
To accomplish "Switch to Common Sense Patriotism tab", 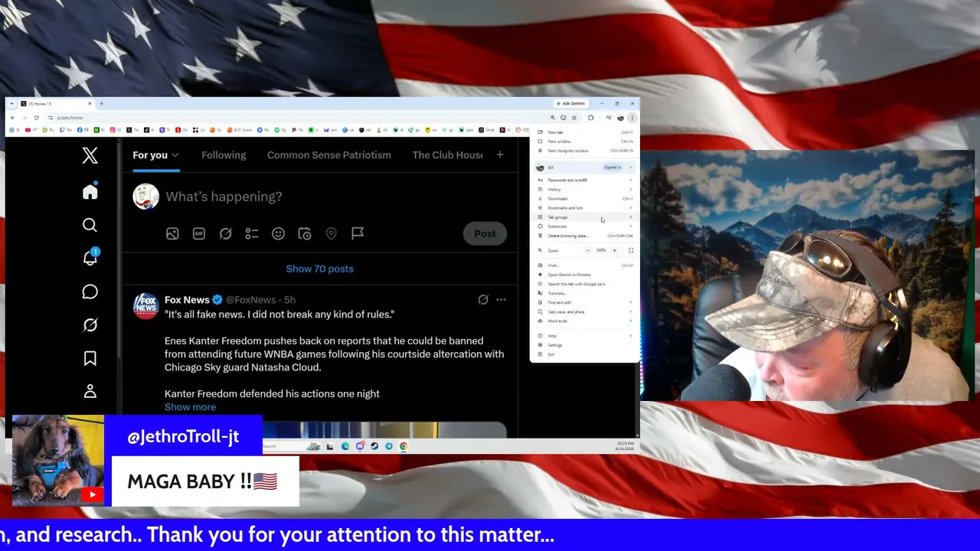I will [x=329, y=155].
